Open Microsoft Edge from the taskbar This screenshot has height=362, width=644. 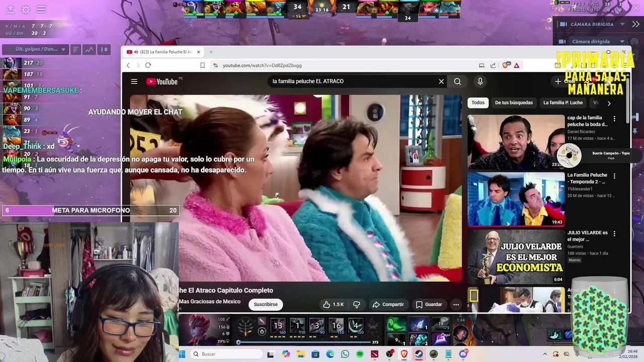click(330, 354)
